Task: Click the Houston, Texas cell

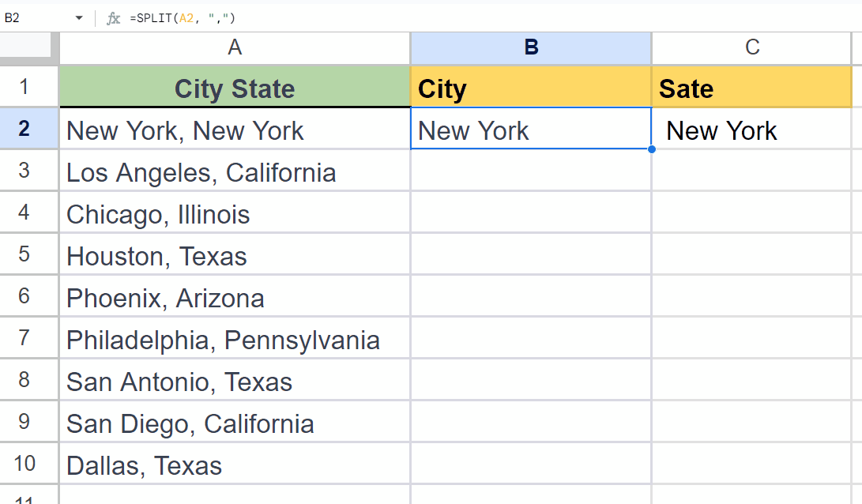Action: (234, 256)
